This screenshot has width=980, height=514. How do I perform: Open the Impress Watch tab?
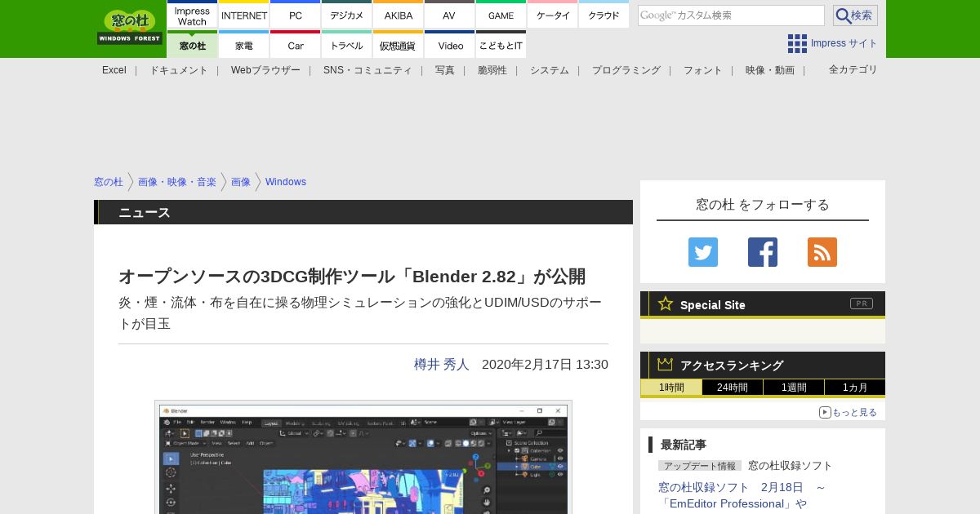[193, 16]
